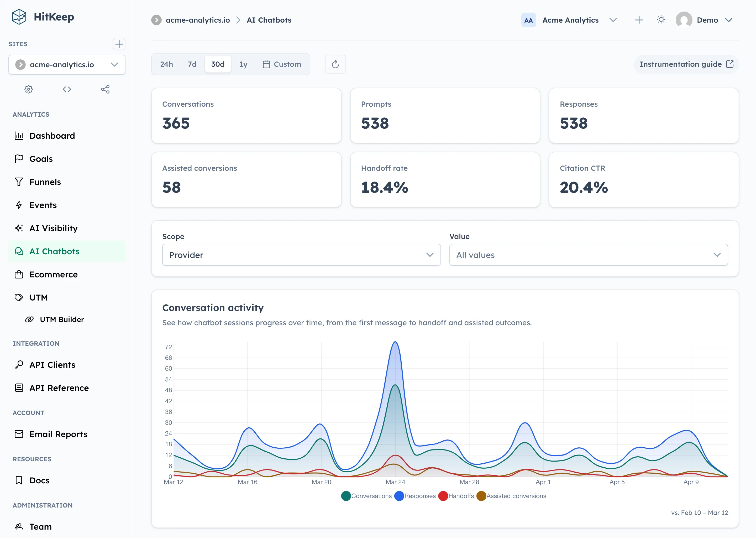Click the code snippet icon below the site selector
Image resolution: width=756 pixels, height=538 pixels.
(66, 89)
